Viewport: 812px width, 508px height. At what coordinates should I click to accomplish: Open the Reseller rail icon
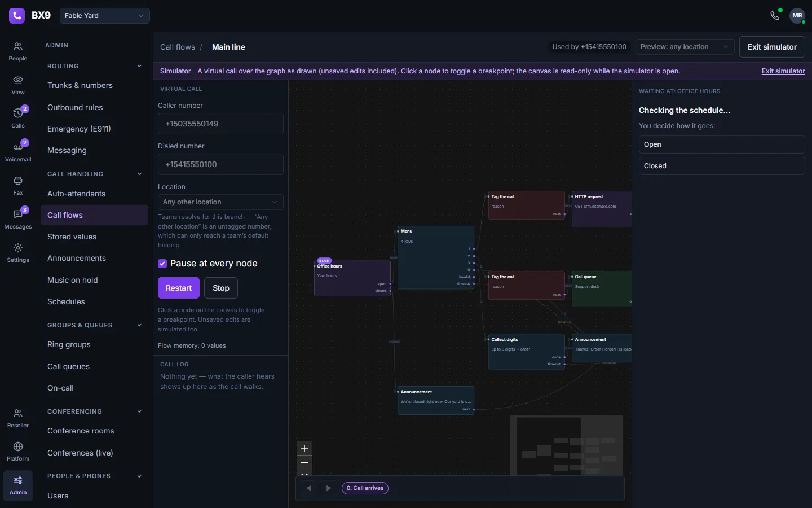click(18, 418)
